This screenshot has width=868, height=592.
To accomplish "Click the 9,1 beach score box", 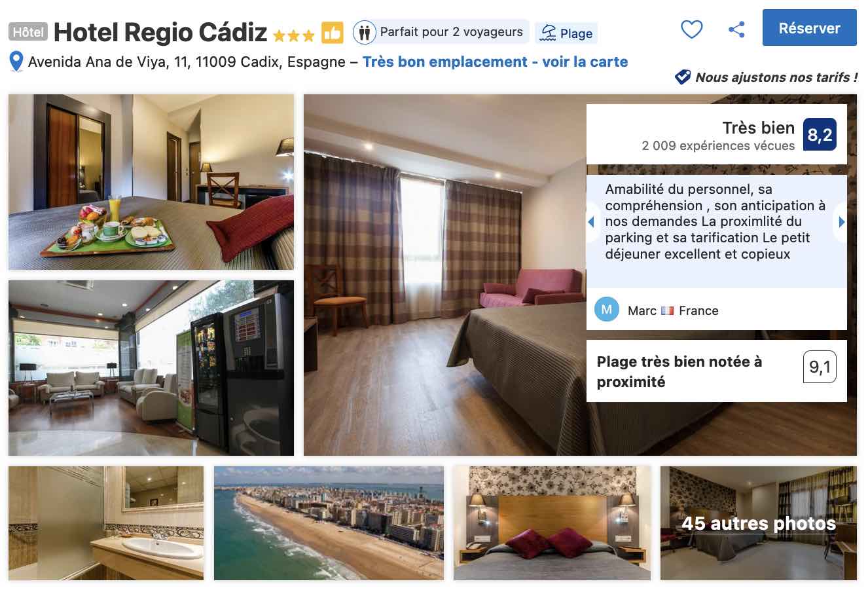I will tap(820, 367).
